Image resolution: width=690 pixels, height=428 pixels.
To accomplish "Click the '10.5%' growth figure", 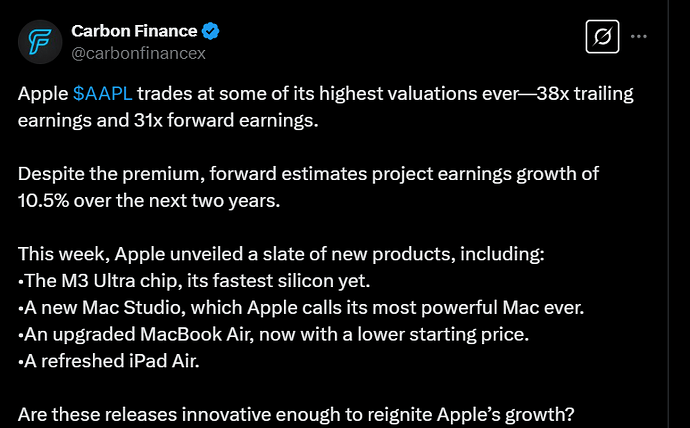I will (44, 201).
